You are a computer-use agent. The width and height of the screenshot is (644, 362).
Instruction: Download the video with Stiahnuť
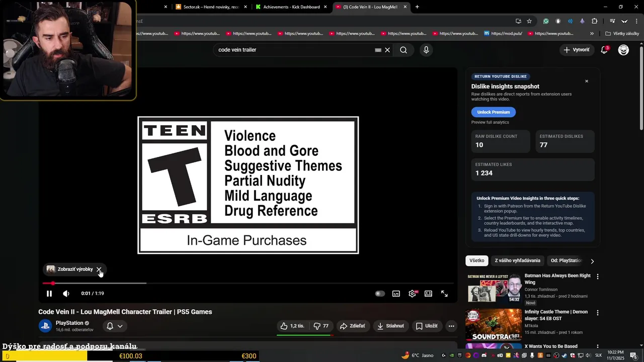pyautogui.click(x=390, y=326)
